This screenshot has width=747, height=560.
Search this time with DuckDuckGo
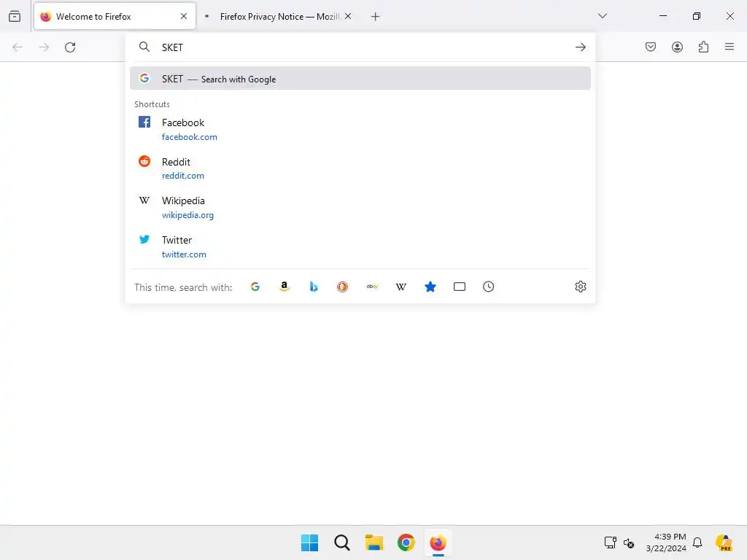[343, 287]
